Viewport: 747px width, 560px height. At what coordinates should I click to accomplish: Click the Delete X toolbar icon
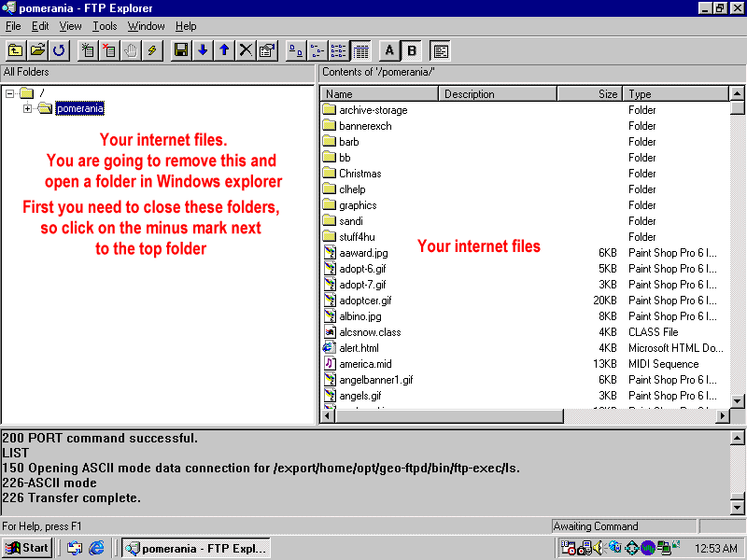point(246,50)
